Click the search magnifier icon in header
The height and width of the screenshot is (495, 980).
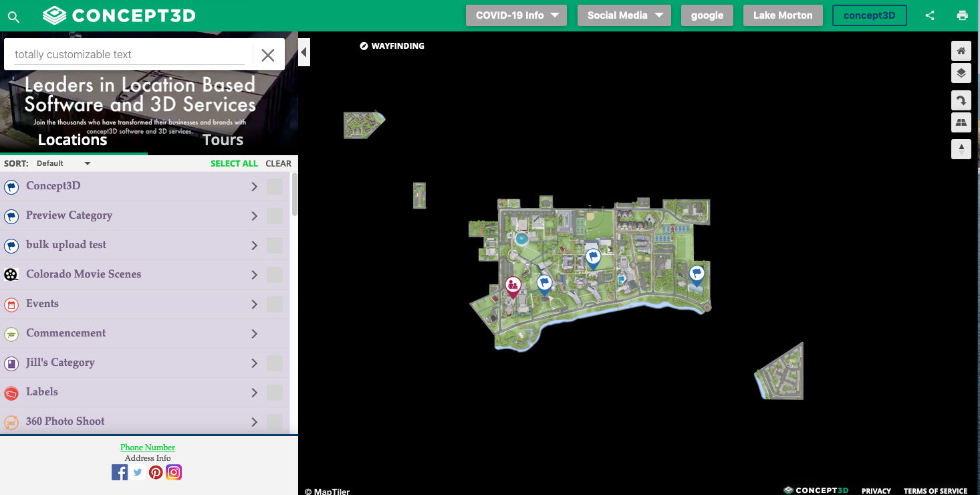(x=13, y=17)
